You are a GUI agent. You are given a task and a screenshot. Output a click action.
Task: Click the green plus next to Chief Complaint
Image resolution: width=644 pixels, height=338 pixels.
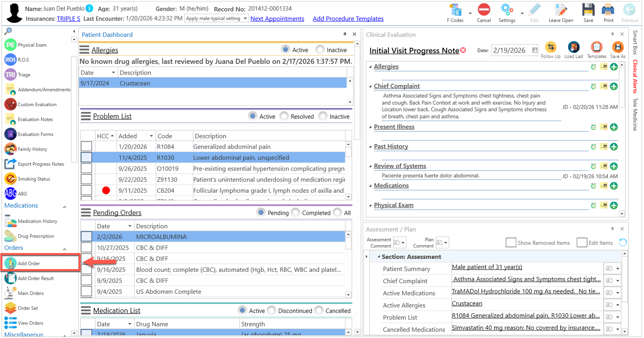point(613,87)
